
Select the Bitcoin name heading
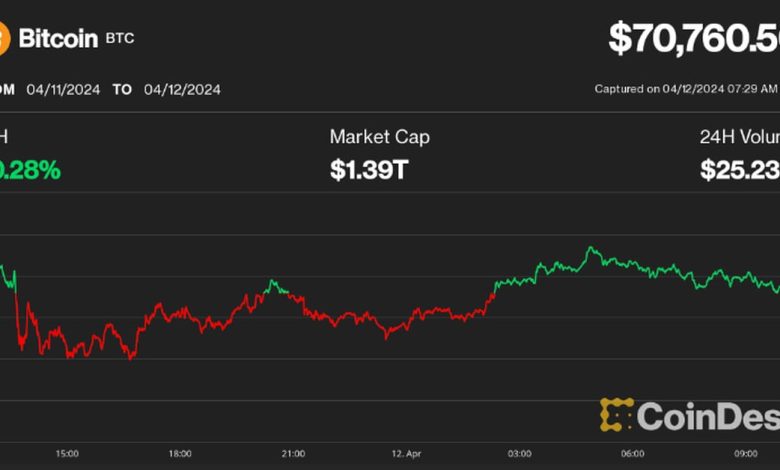click(x=58, y=39)
